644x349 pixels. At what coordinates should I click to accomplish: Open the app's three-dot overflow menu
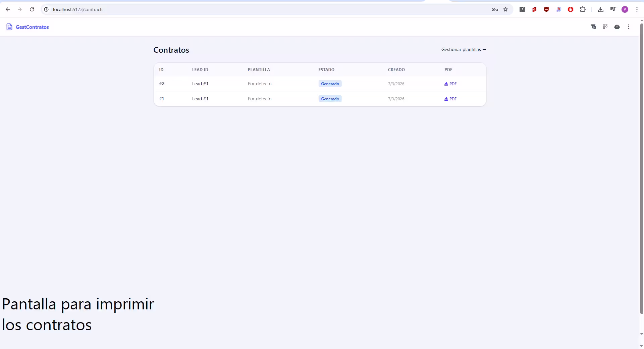(x=629, y=27)
